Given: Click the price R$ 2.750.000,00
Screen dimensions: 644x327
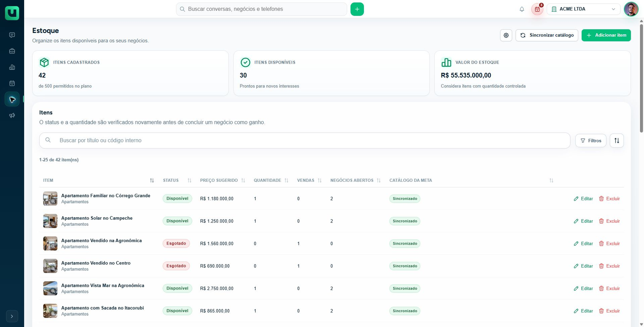Looking at the screenshot, I should 217,289.
